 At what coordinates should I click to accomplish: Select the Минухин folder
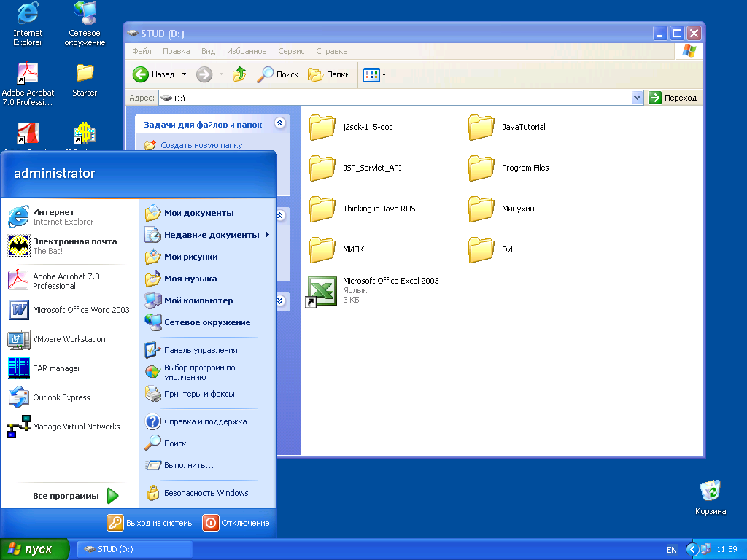click(x=501, y=209)
